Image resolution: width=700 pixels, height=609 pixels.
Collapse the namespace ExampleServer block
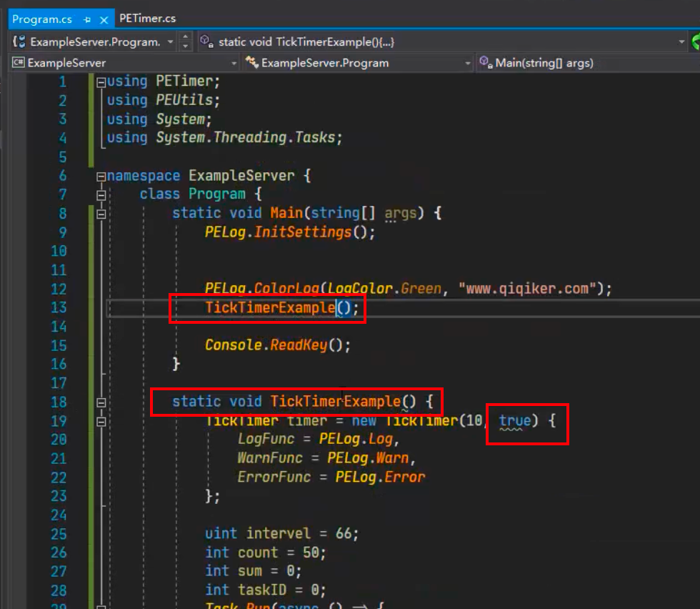click(101, 177)
